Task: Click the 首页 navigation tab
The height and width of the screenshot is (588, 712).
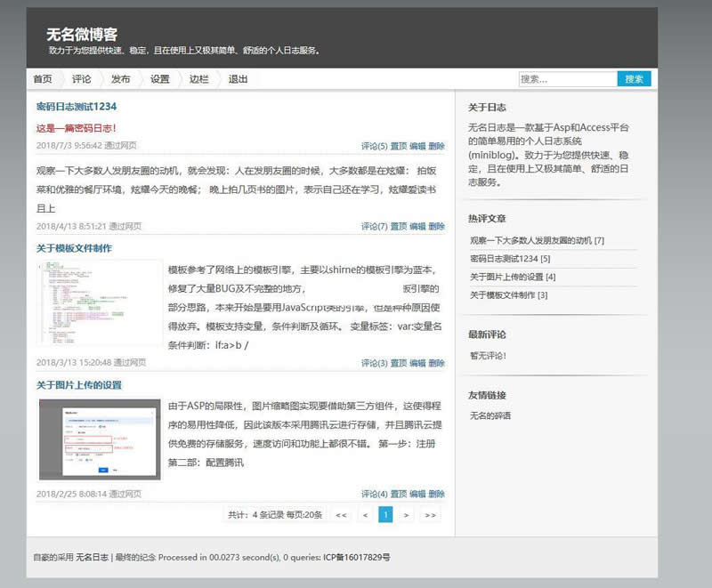Action: coord(43,79)
